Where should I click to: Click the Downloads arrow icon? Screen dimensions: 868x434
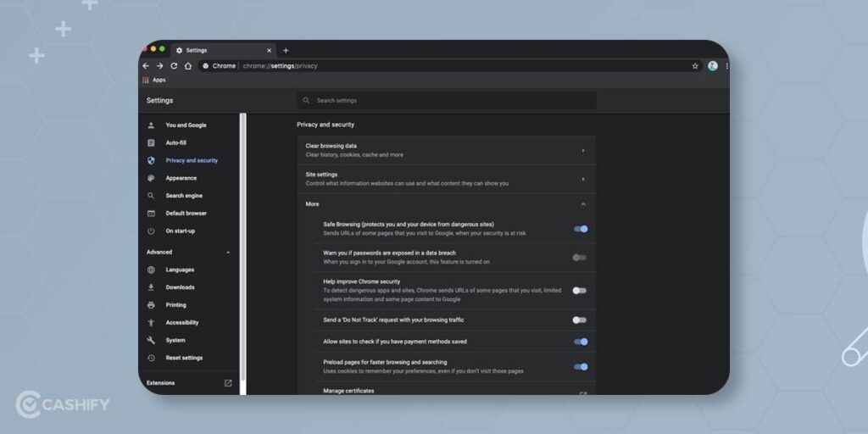pyautogui.click(x=151, y=287)
